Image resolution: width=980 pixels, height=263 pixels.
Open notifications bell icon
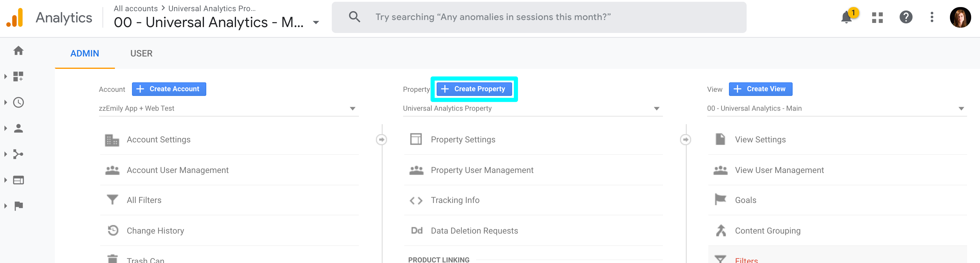(847, 17)
